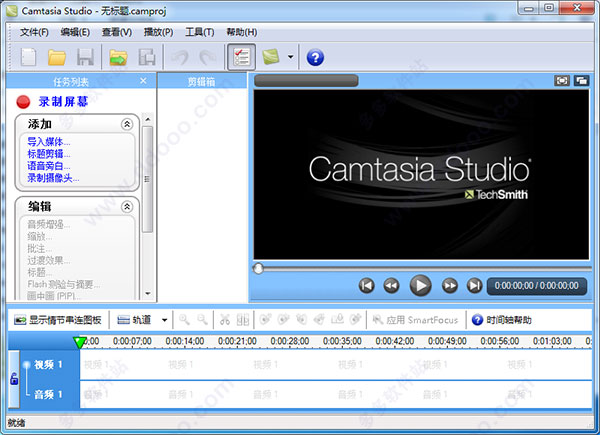Click the red record screen button icon
The image size is (600, 435).
point(23,102)
